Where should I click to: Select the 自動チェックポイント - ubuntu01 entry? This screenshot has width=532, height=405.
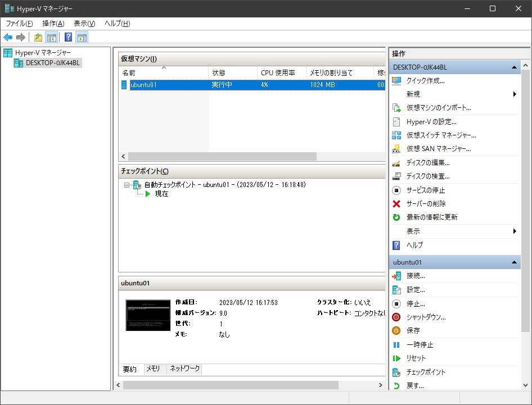225,185
